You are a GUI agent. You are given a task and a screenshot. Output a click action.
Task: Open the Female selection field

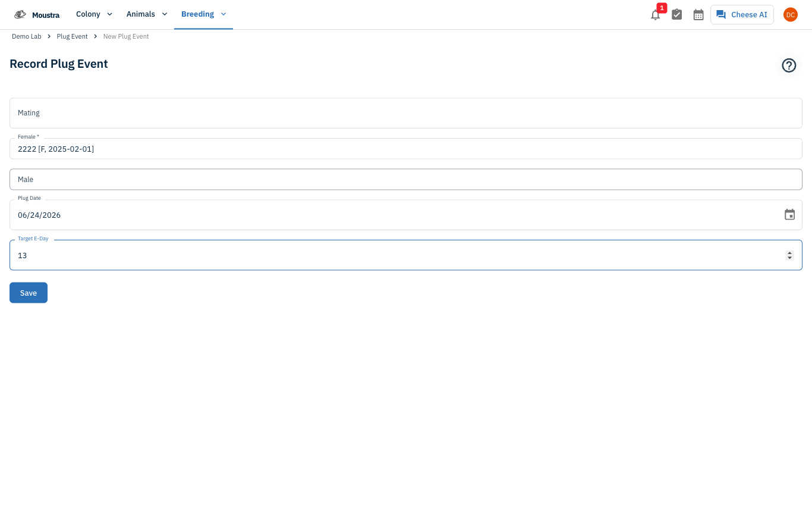coord(406,149)
